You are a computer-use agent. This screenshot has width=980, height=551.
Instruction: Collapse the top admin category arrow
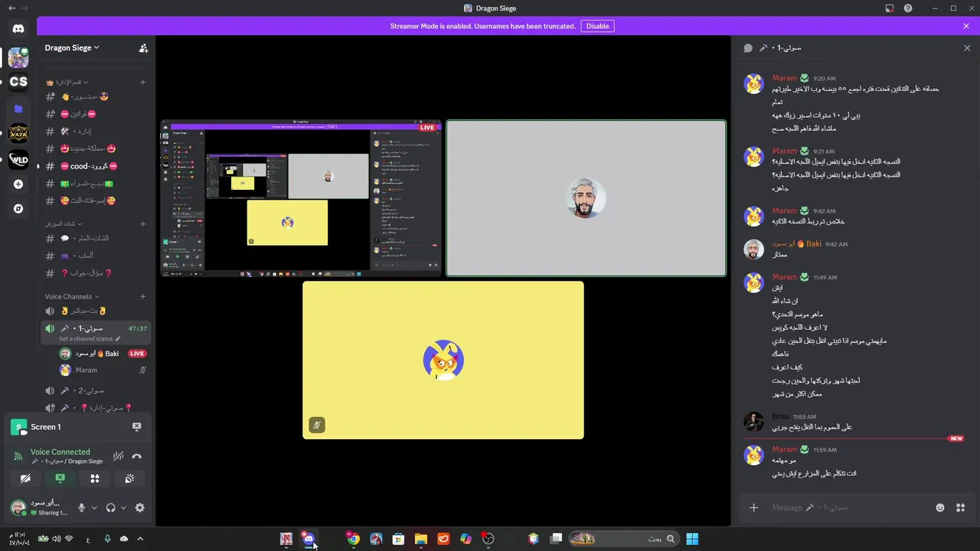[86, 82]
